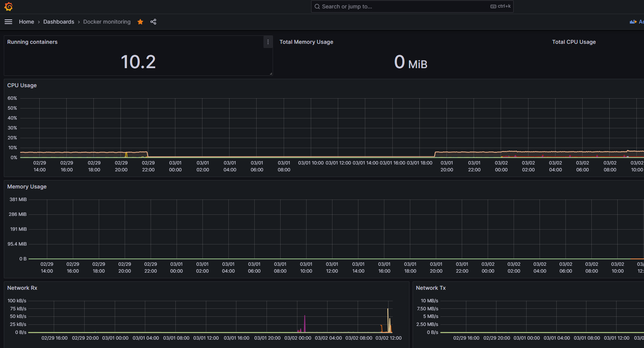Open the three-dot menu on Running containers panel
The height and width of the screenshot is (348, 644).
pyautogui.click(x=268, y=42)
